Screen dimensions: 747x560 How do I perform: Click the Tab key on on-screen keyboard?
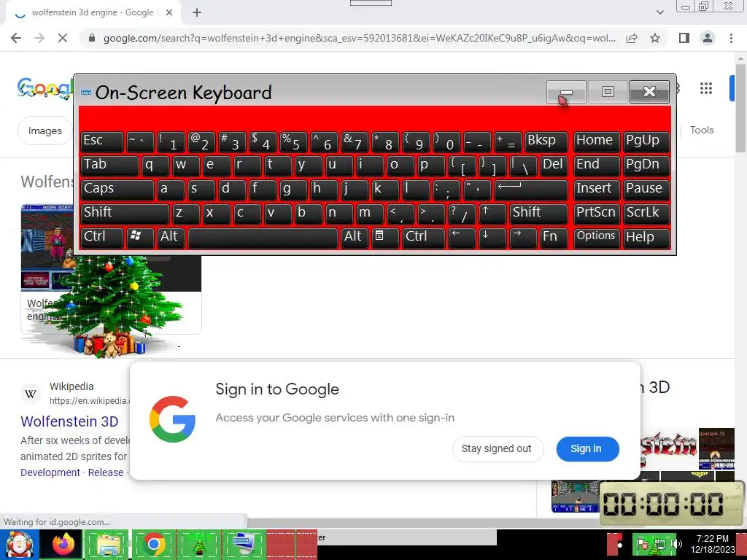coord(109,166)
